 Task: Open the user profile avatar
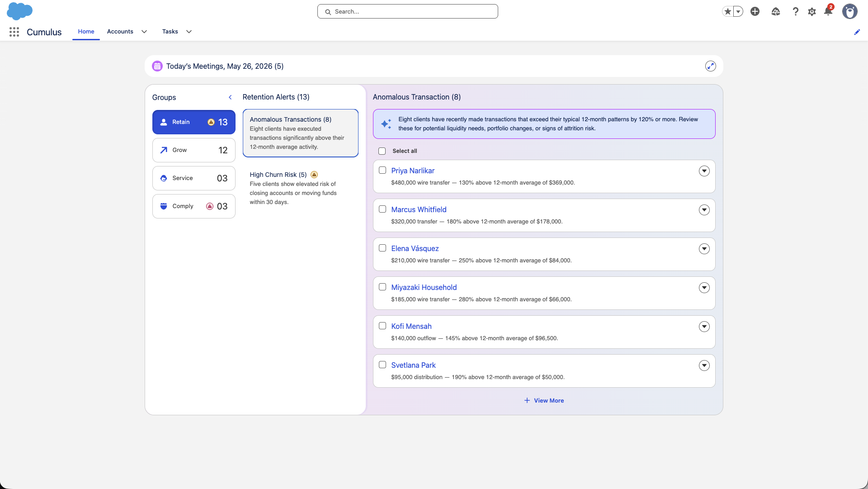(x=850, y=12)
